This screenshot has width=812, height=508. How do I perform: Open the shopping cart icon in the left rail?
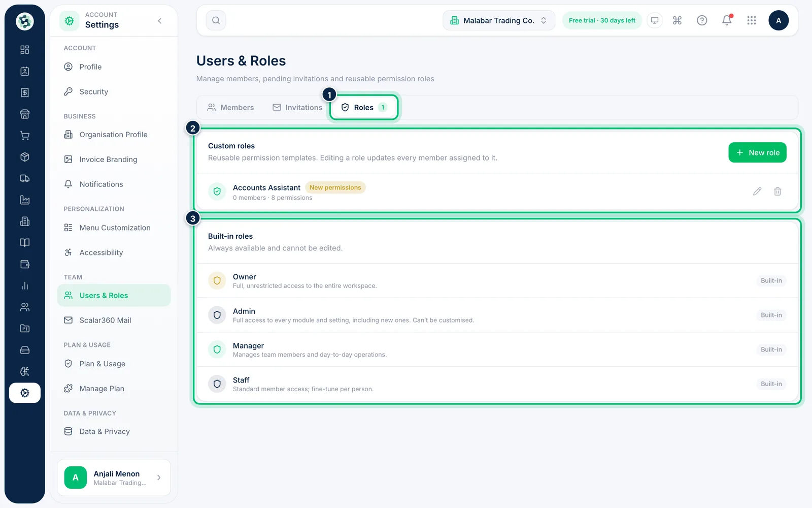click(25, 136)
